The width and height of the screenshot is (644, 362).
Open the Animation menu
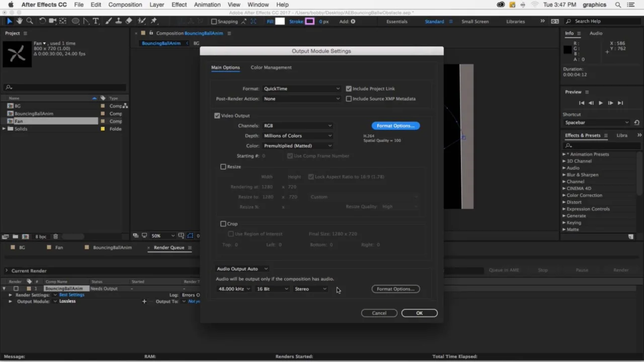(207, 5)
